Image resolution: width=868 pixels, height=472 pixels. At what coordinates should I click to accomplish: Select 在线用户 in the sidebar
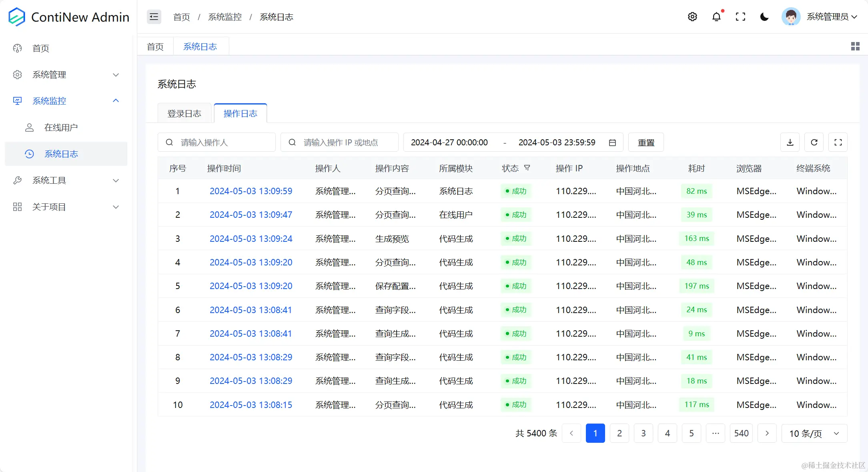(62, 127)
